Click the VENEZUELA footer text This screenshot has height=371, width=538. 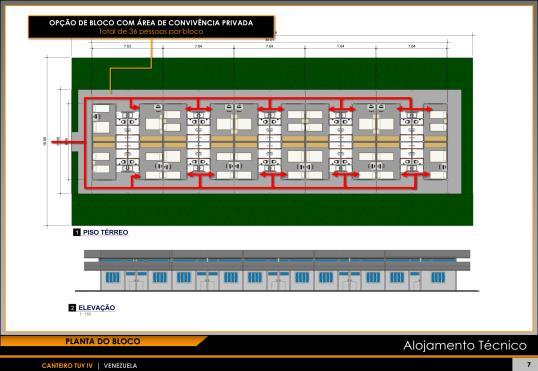[120, 366]
